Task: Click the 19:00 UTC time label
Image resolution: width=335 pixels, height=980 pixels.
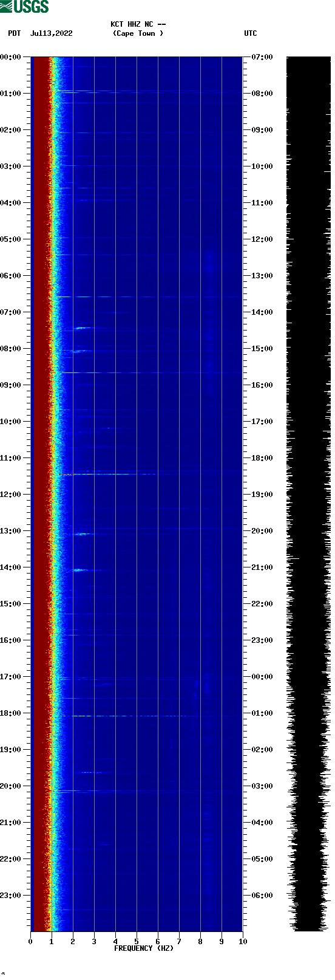Action: click(x=262, y=495)
